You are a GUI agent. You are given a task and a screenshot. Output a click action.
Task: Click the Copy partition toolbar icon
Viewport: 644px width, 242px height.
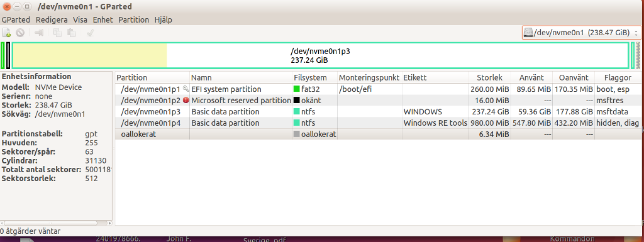tap(57, 33)
